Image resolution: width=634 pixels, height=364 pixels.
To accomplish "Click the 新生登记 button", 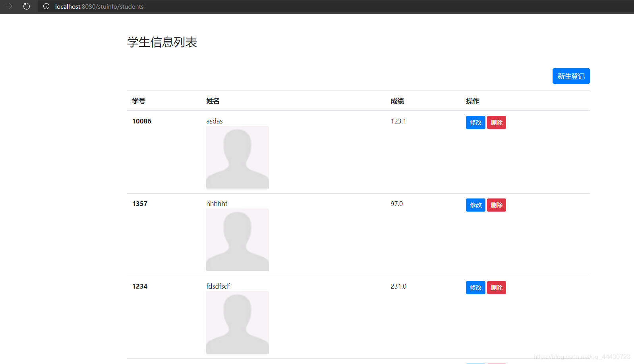I will 571,76.
